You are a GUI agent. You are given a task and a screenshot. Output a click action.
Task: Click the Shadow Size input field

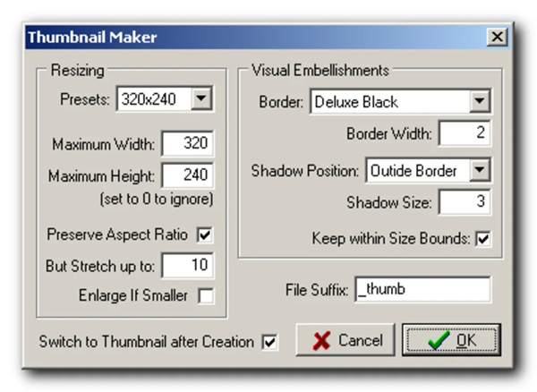tap(465, 202)
